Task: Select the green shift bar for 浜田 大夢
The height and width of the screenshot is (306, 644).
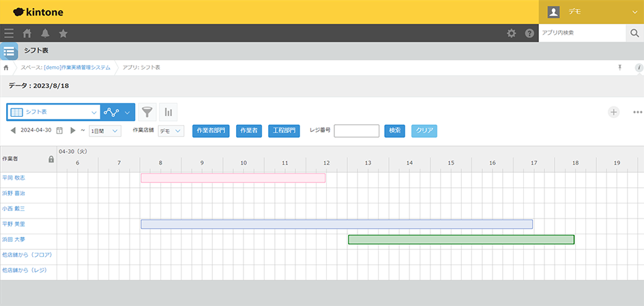Action: coord(461,239)
